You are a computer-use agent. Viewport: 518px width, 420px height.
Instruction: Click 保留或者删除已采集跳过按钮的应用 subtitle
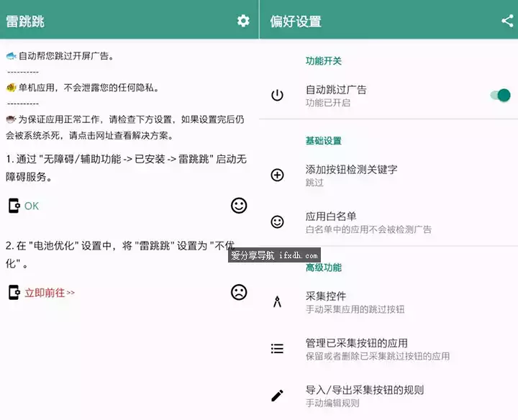point(378,356)
